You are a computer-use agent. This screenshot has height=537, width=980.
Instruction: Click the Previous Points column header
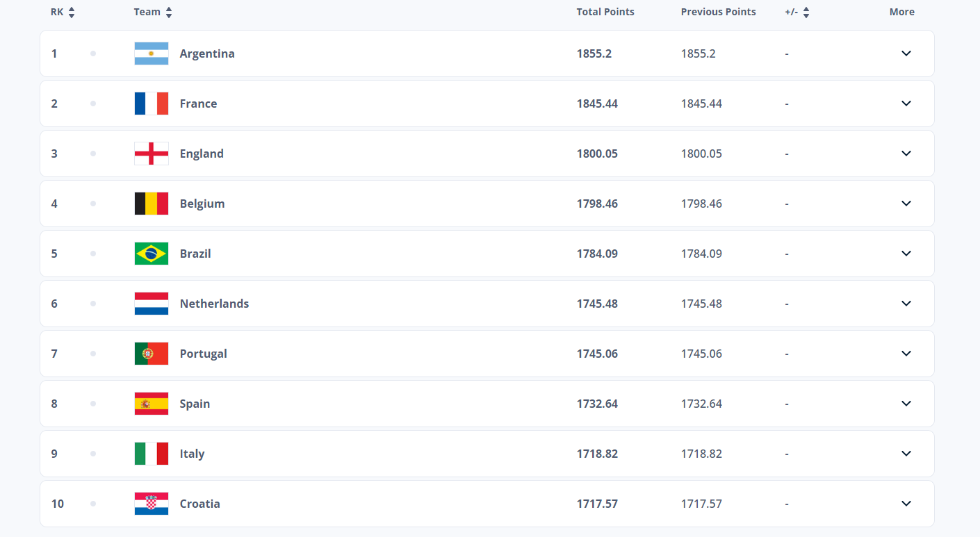point(718,12)
